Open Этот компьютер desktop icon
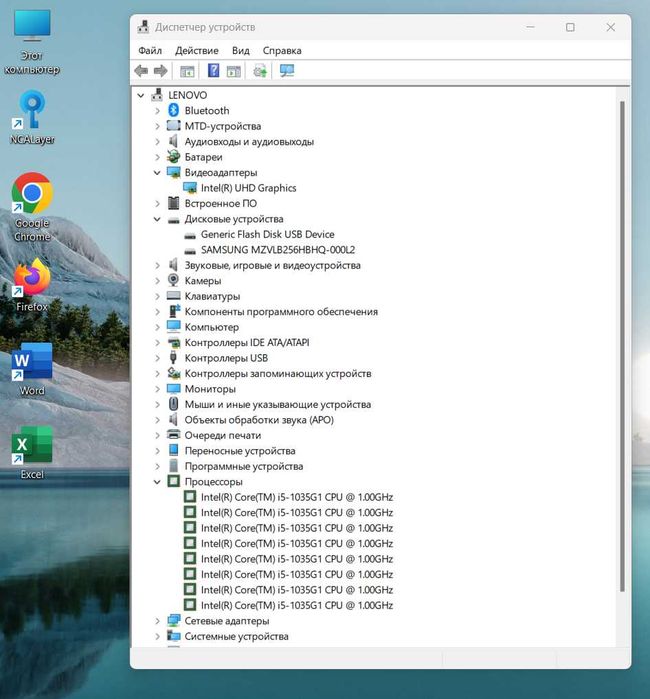The image size is (650, 699). click(x=32, y=41)
